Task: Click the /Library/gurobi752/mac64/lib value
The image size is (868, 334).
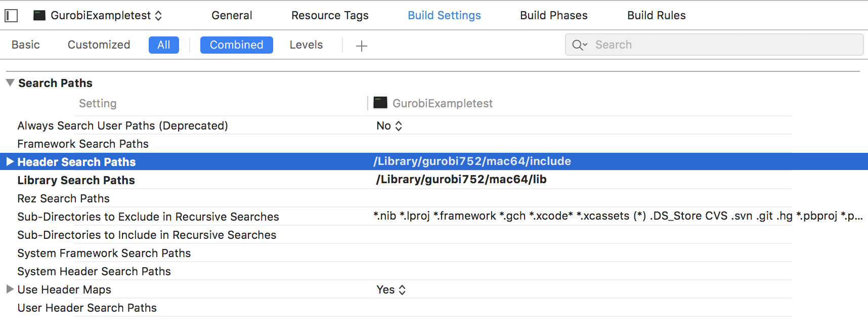Action: point(461,179)
